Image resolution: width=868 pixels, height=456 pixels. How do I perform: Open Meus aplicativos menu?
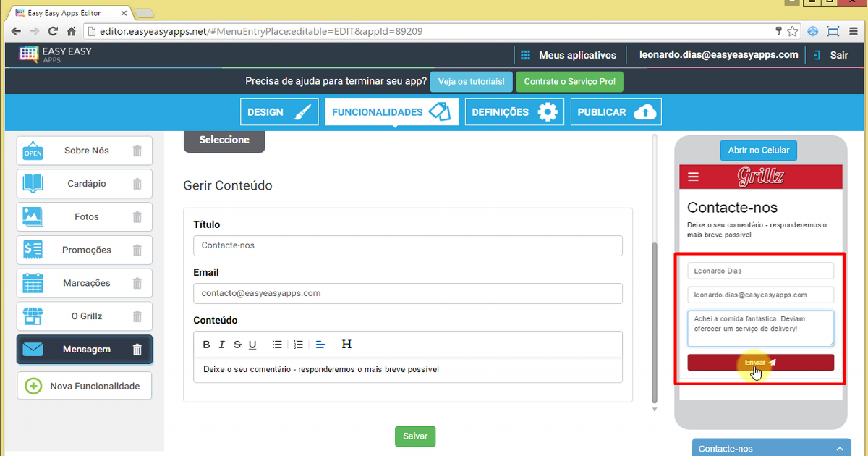(569, 55)
